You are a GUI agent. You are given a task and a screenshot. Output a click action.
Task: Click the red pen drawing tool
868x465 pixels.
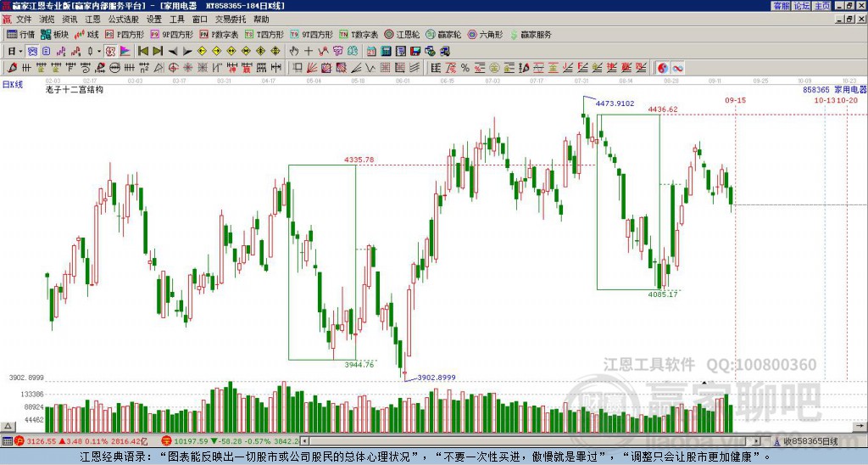point(12,68)
